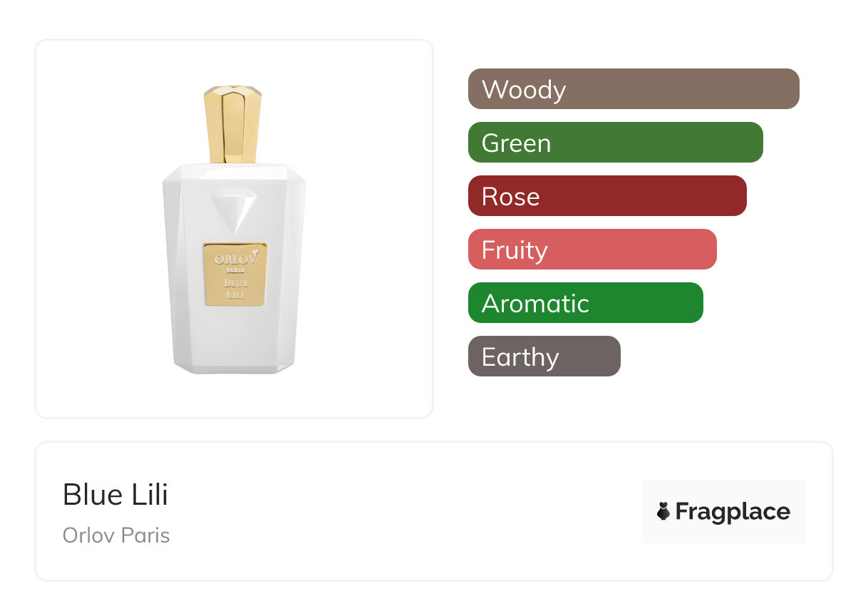Image resolution: width=868 pixels, height=616 pixels.
Task: Click the Fragplace wordmark text
Action: (x=733, y=512)
